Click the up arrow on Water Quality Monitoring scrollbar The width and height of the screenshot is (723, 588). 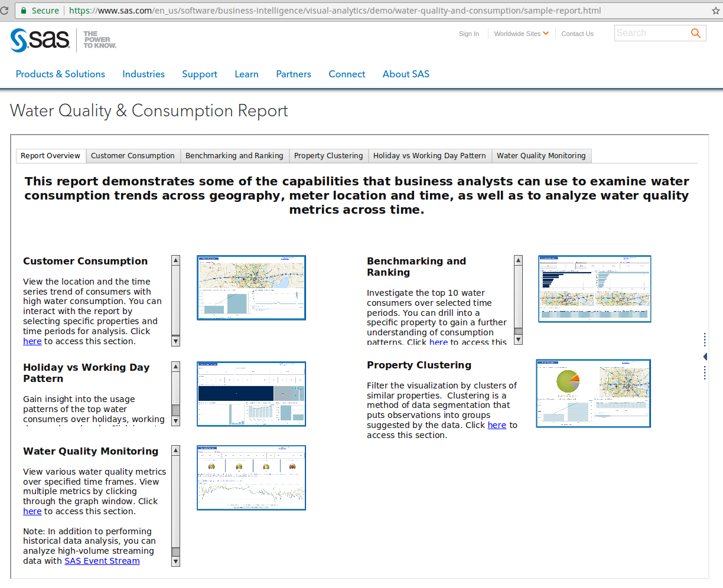pos(175,449)
